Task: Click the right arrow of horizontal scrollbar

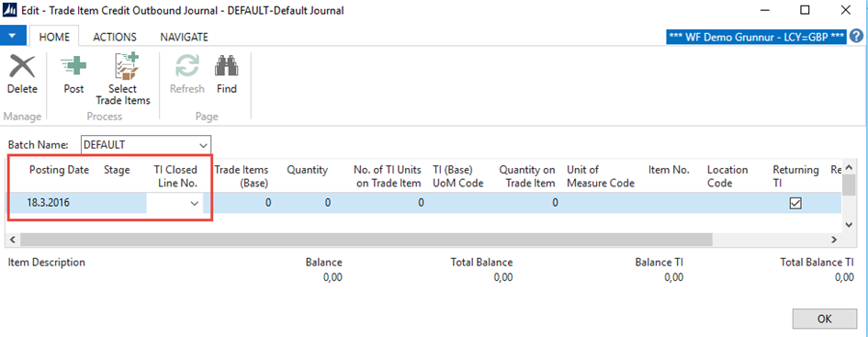Action: click(834, 240)
